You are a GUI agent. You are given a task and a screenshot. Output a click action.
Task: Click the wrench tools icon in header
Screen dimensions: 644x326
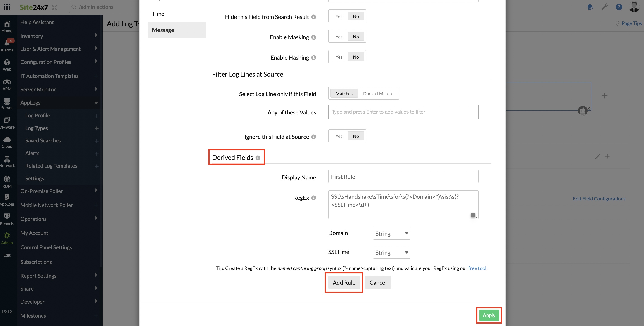tap(604, 7)
